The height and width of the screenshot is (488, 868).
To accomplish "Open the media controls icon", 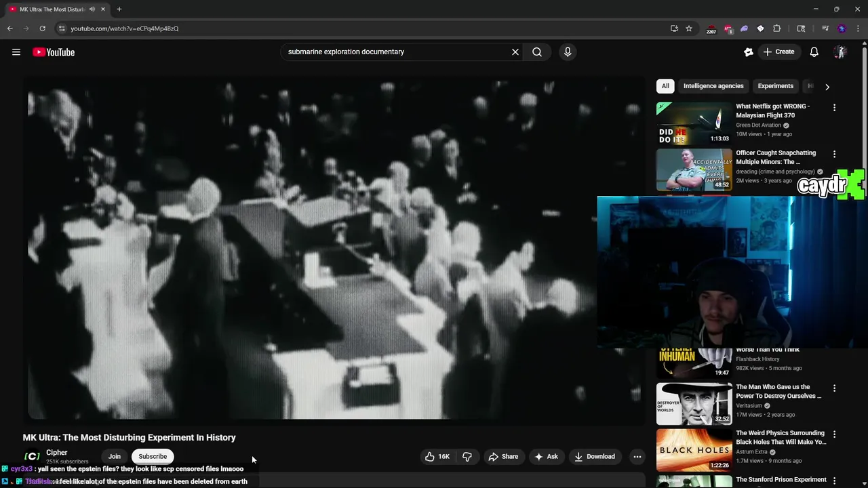I will [825, 28].
